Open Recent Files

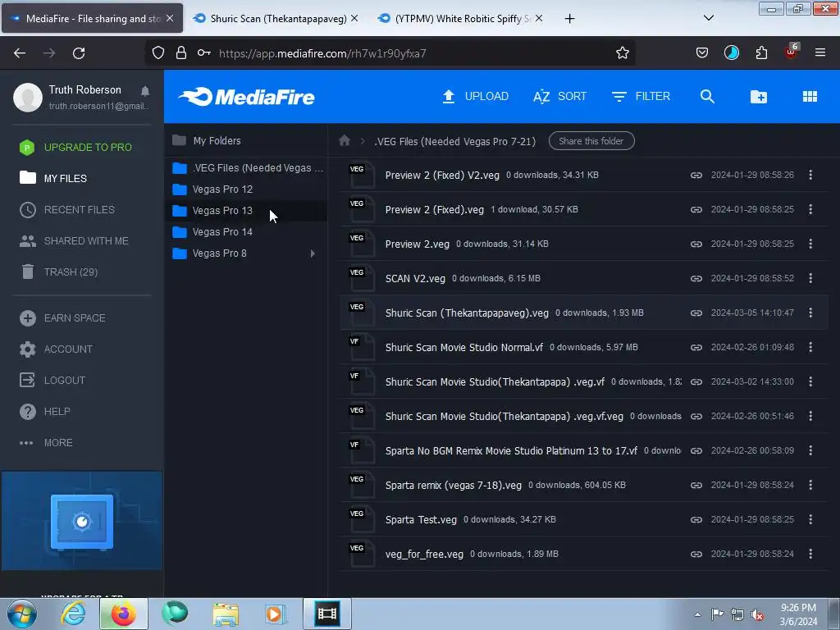67,209
